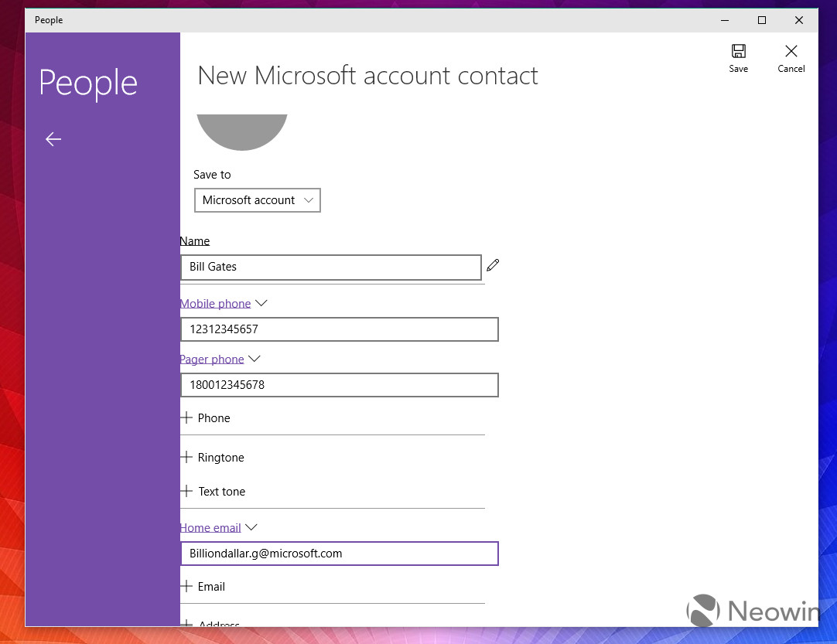Go back using the left arrow
The width and height of the screenshot is (837, 644).
(x=53, y=139)
